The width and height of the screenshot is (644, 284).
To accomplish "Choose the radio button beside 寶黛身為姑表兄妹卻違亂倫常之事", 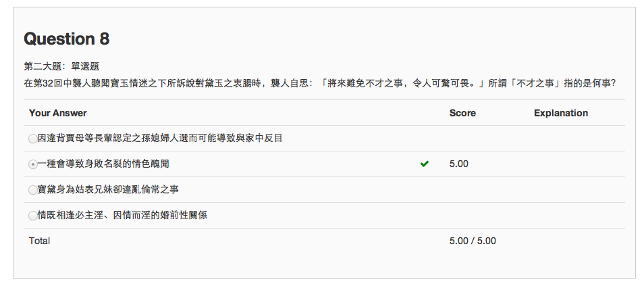I will point(33,190).
